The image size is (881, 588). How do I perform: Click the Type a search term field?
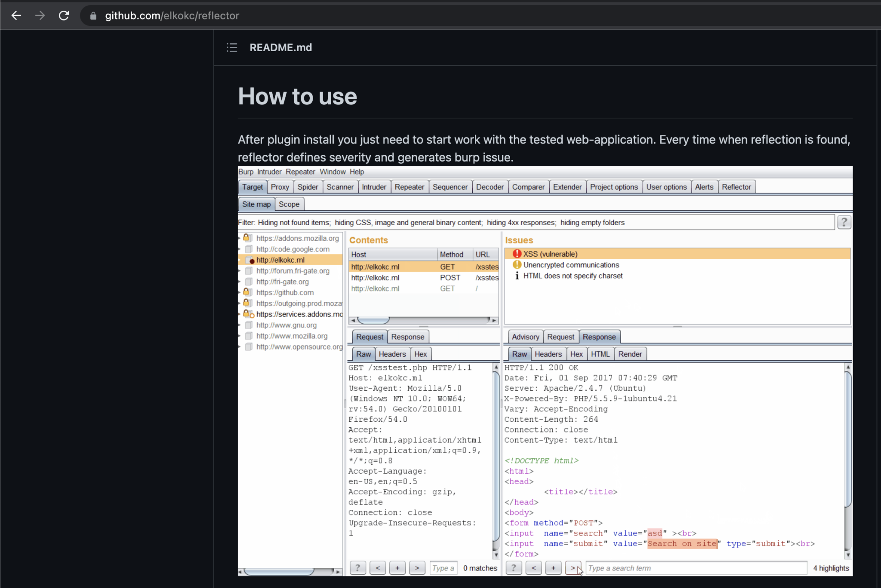[696, 567]
